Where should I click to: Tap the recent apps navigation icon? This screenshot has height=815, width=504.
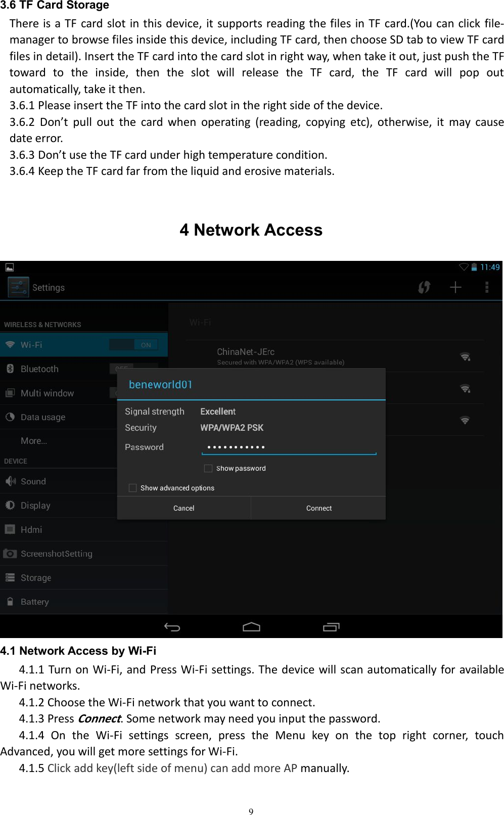(331, 627)
